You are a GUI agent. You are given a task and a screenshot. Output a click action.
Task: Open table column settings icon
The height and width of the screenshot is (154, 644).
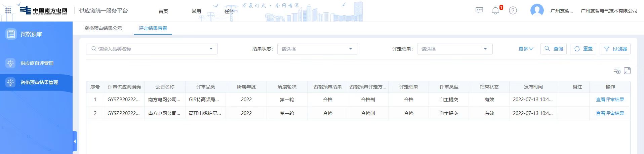pos(617,71)
